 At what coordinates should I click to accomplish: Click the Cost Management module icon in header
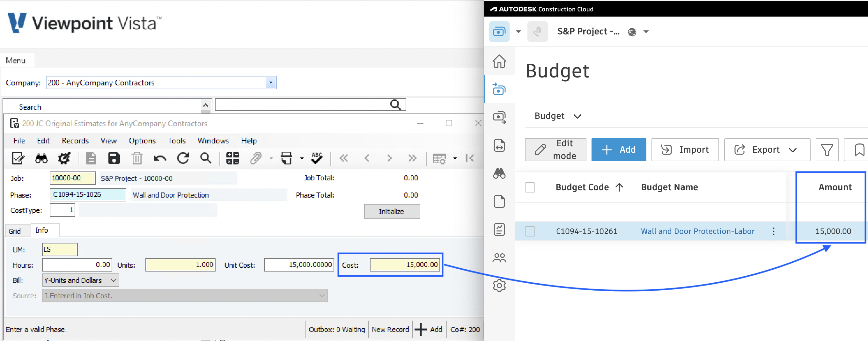tap(499, 32)
